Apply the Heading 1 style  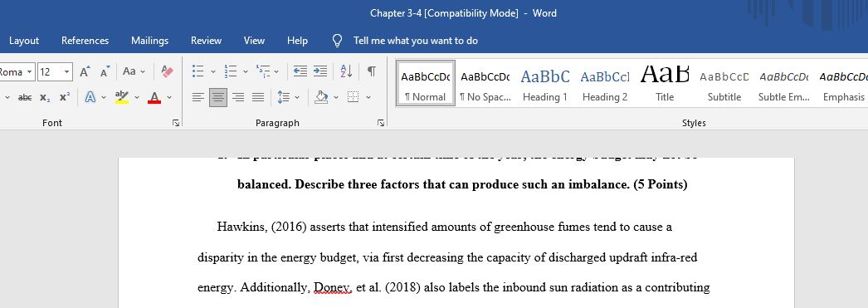(544, 83)
